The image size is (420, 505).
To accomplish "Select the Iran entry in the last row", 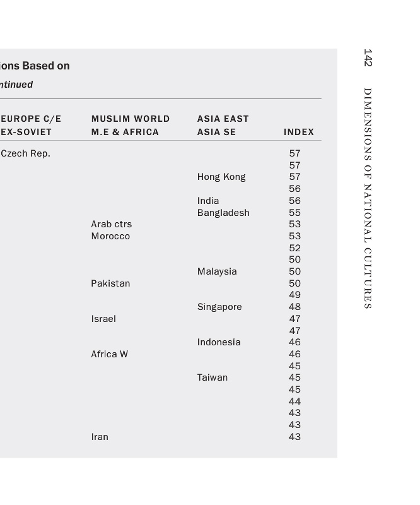I will coord(99,437).
